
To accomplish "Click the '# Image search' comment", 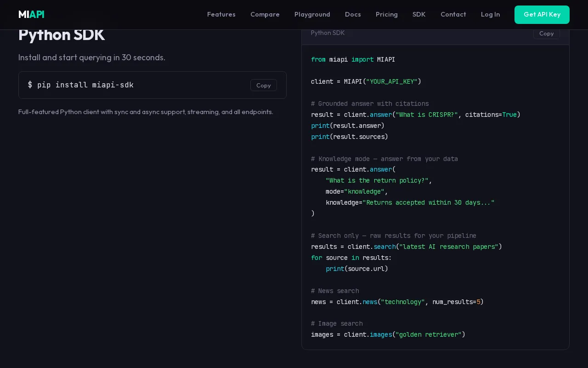I will click(337, 323).
